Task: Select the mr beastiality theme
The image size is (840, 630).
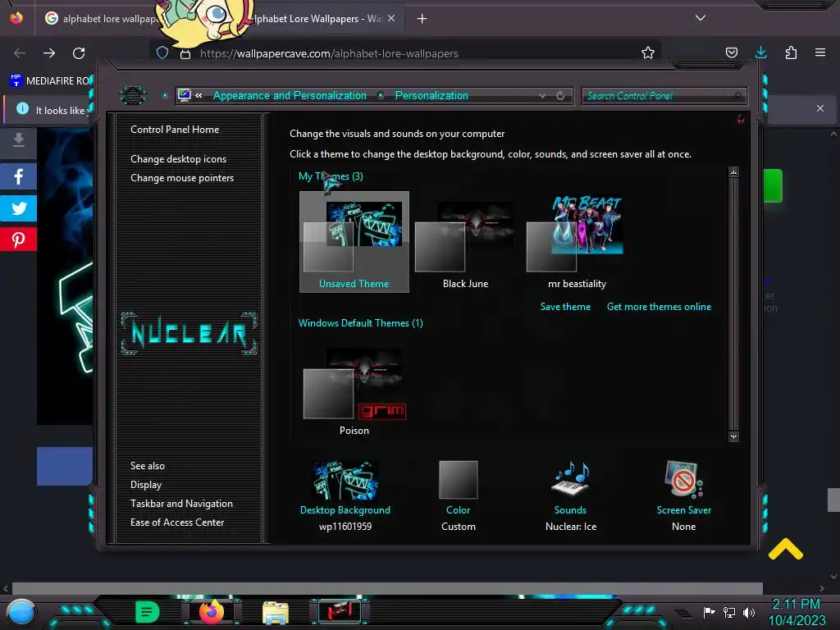Action: coord(577,242)
